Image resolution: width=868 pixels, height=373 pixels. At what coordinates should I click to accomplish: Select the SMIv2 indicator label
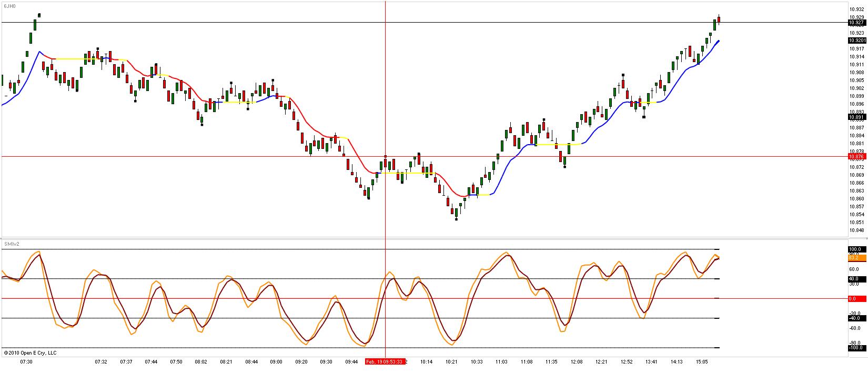tap(12, 245)
